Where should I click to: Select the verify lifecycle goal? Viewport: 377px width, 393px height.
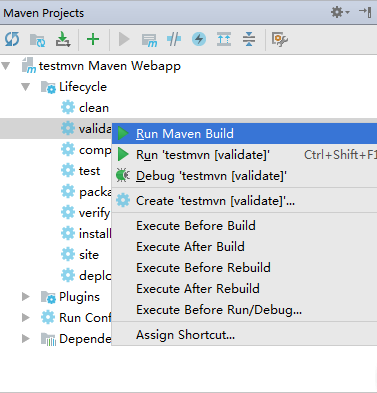[94, 213]
